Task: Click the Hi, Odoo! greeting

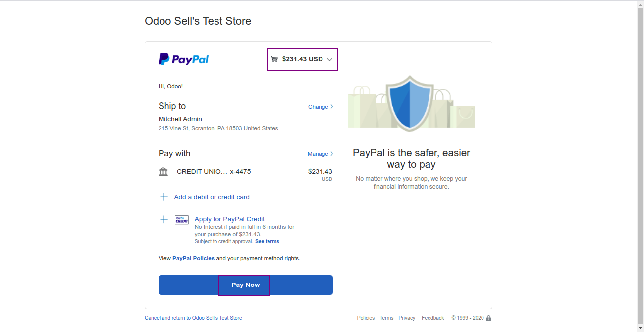Action: pyautogui.click(x=170, y=86)
